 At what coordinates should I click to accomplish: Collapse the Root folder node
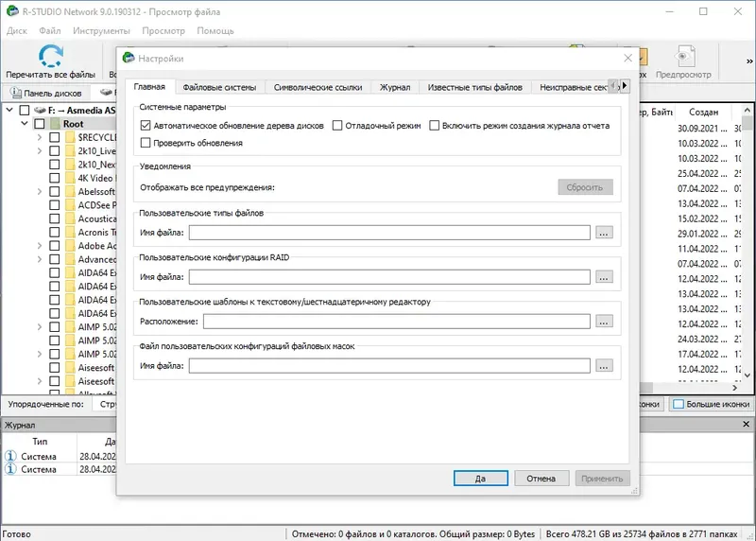25,124
